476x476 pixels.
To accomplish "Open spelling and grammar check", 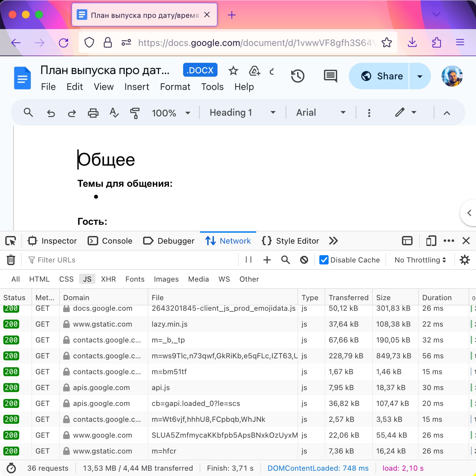I will point(114,113).
